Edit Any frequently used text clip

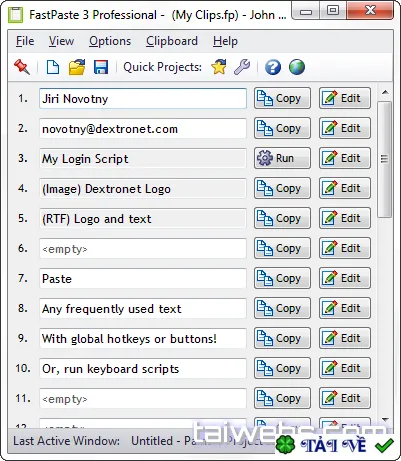point(345,308)
